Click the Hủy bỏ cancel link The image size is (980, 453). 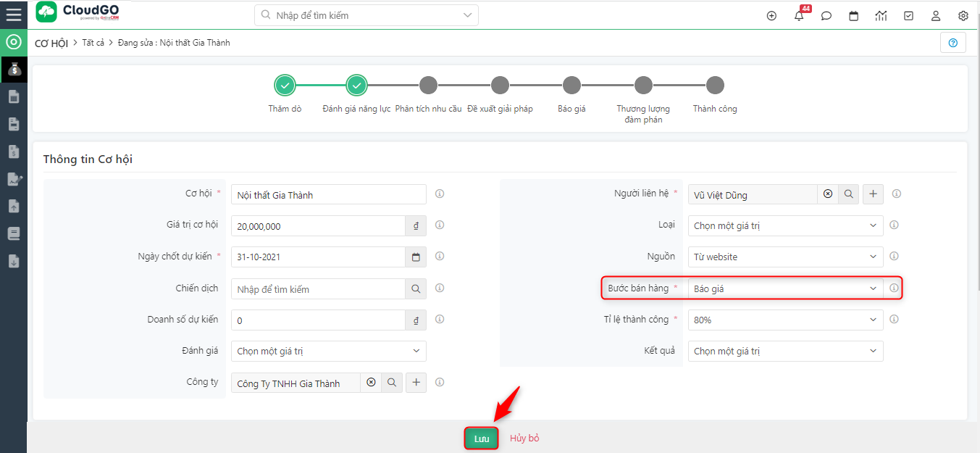pos(524,439)
